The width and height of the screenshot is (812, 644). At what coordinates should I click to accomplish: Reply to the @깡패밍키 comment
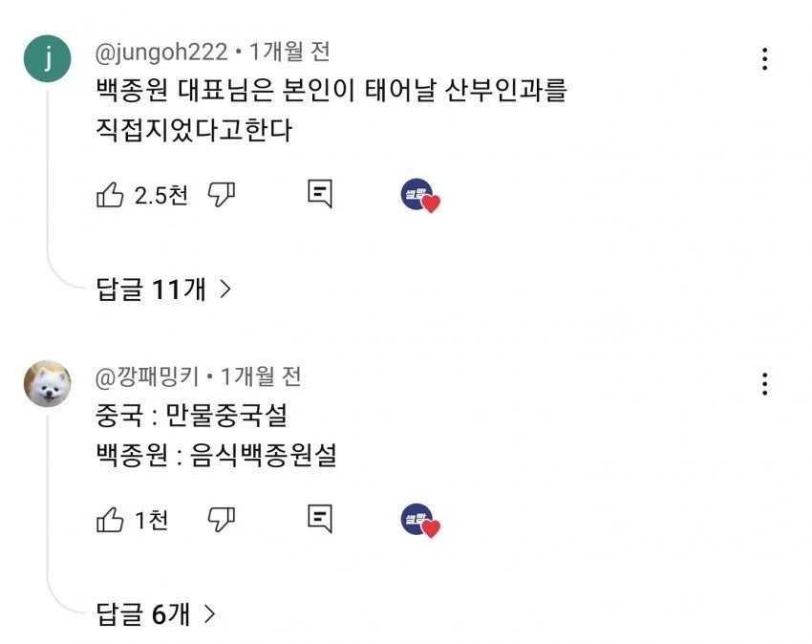coord(320,520)
